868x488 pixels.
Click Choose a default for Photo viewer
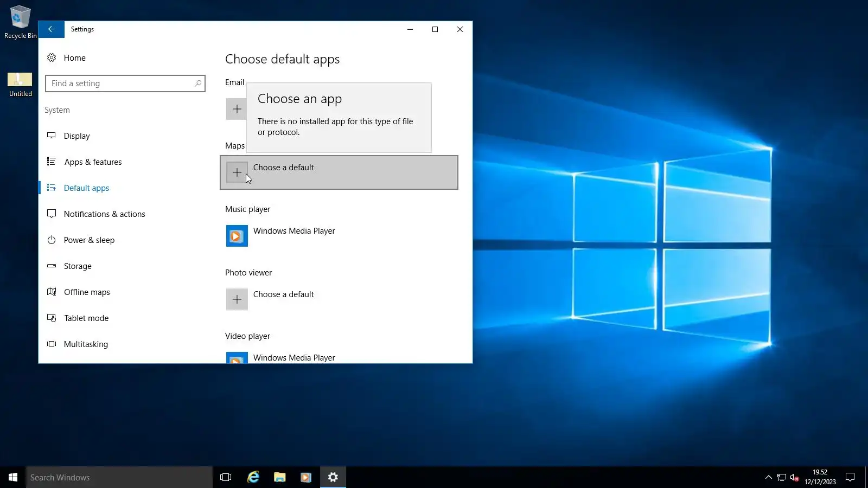(283, 294)
